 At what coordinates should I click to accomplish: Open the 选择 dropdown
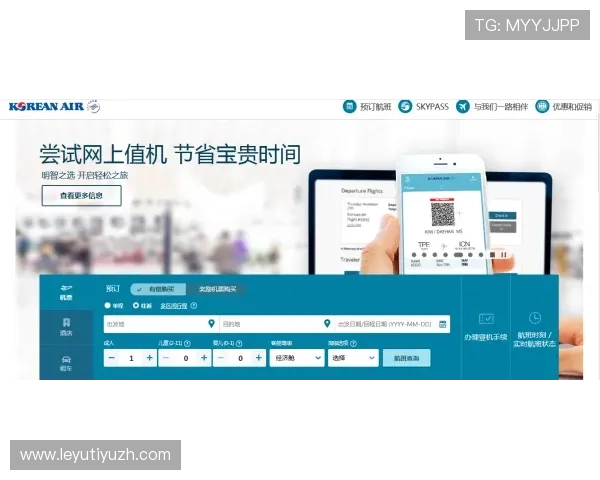click(x=353, y=358)
